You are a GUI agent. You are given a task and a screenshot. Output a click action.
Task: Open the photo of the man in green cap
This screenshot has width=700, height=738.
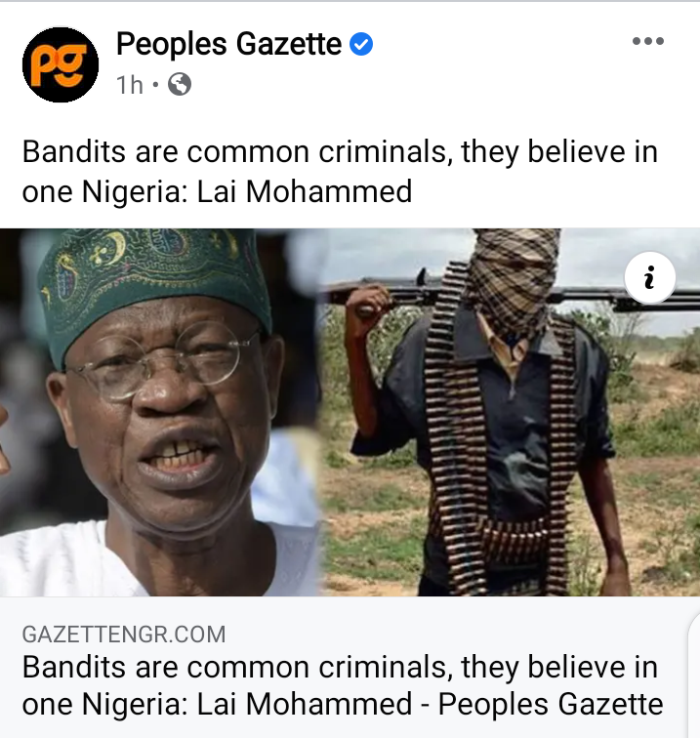click(160, 412)
